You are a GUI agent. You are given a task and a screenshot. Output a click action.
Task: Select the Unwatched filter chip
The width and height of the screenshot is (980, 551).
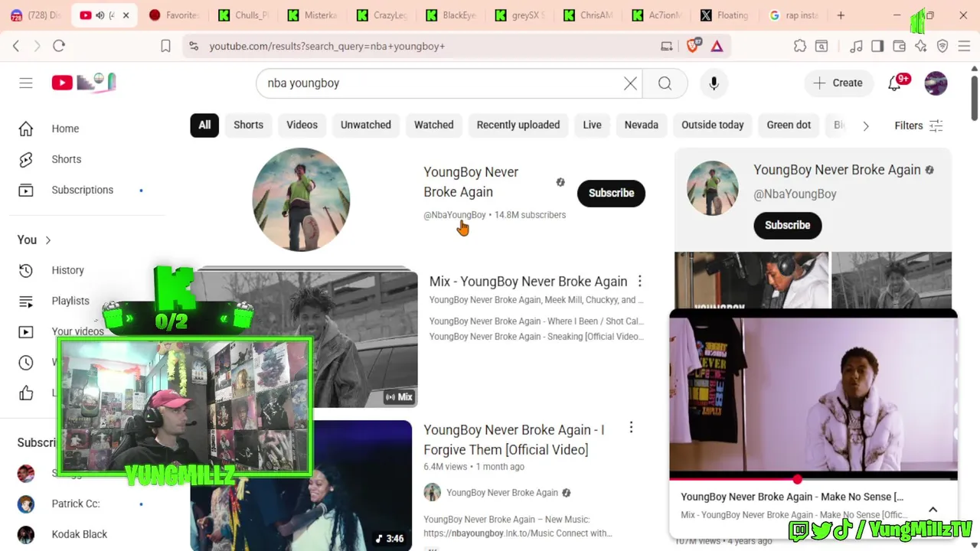point(366,125)
